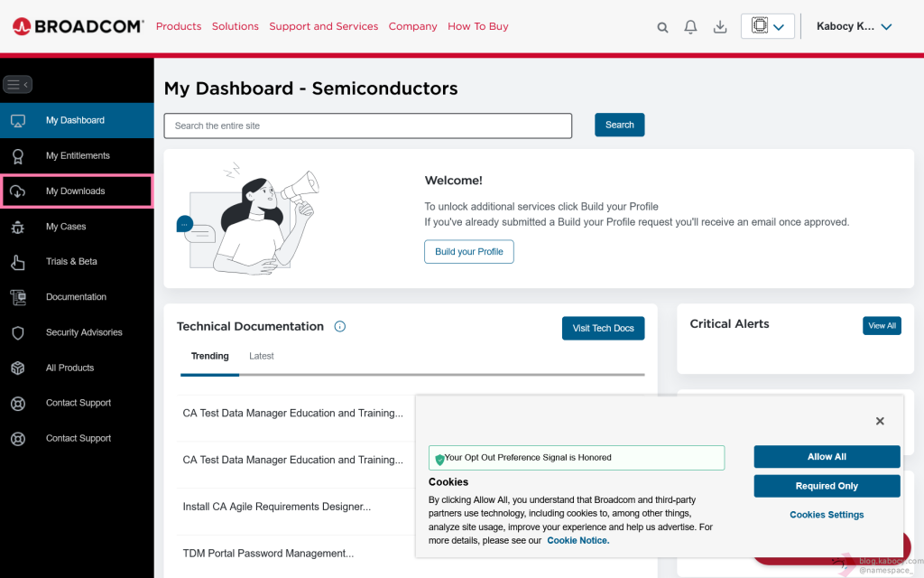
Task: Select My Downloads in the sidebar
Action: 76,191
